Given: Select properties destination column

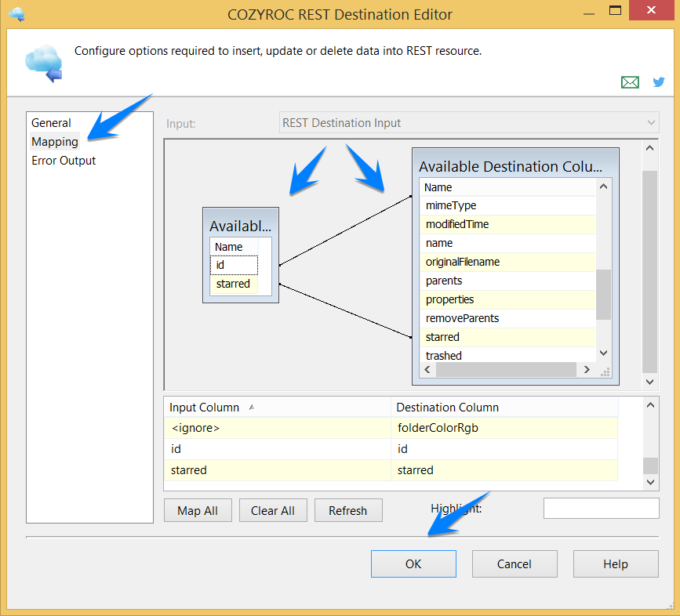Looking at the screenshot, I should [x=507, y=299].
